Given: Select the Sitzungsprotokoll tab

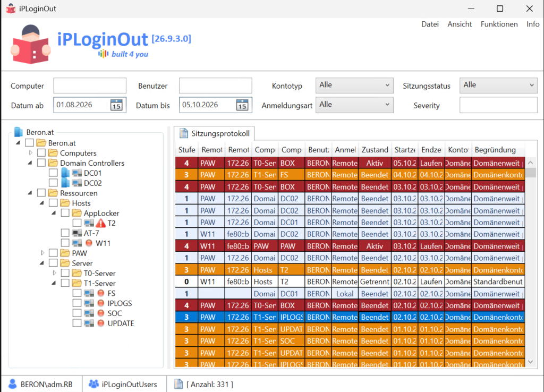Looking at the screenshot, I should 214,133.
